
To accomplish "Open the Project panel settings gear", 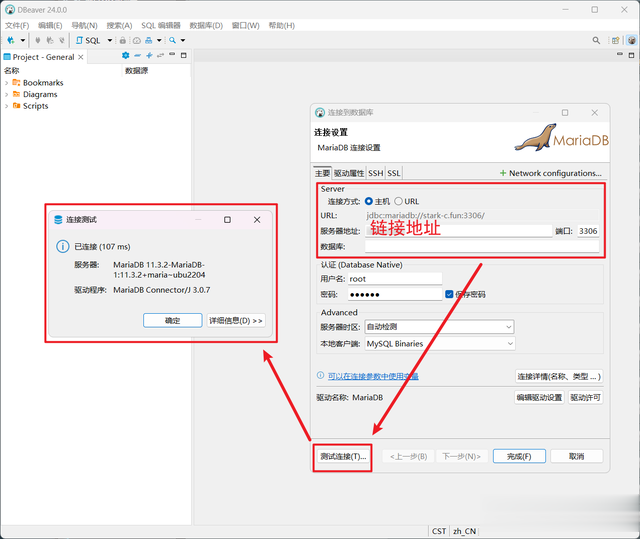I will (x=126, y=55).
